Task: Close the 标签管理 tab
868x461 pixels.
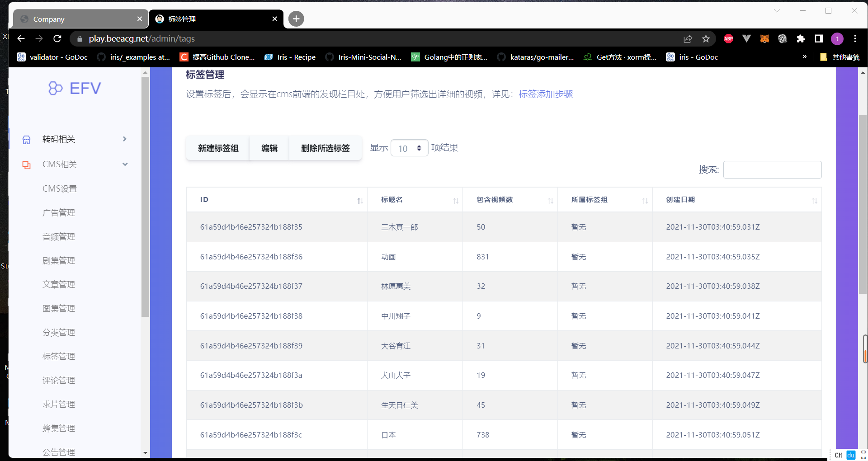Action: click(x=275, y=19)
